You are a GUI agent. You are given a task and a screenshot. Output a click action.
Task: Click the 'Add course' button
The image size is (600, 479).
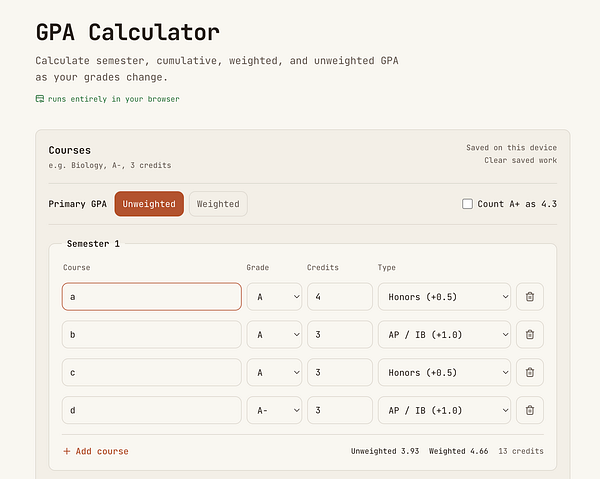click(96, 451)
